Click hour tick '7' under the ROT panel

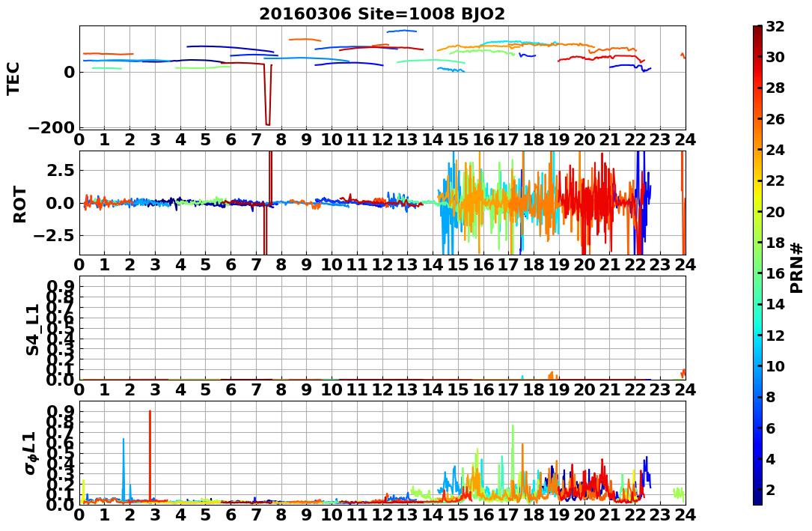(x=256, y=265)
